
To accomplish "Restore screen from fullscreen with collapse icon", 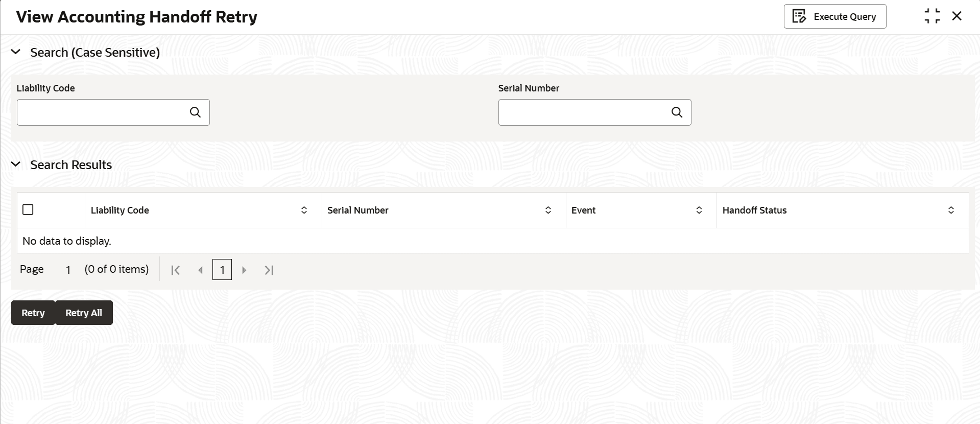I will point(932,16).
